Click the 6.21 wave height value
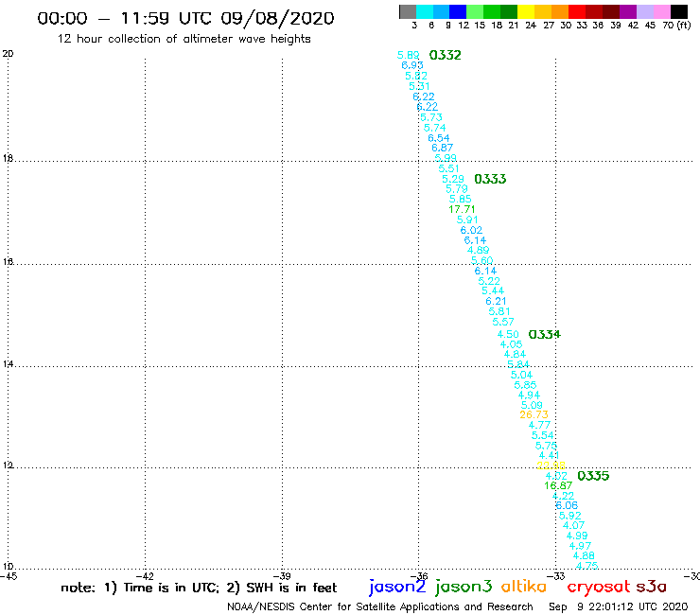The width and height of the screenshot is (700, 615). point(496,302)
